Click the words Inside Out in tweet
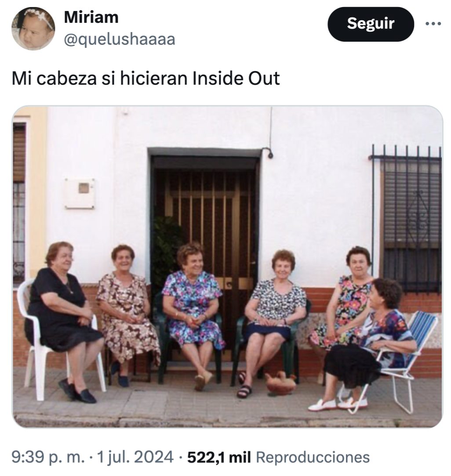Screen dimensions: 451x476 click(236, 78)
